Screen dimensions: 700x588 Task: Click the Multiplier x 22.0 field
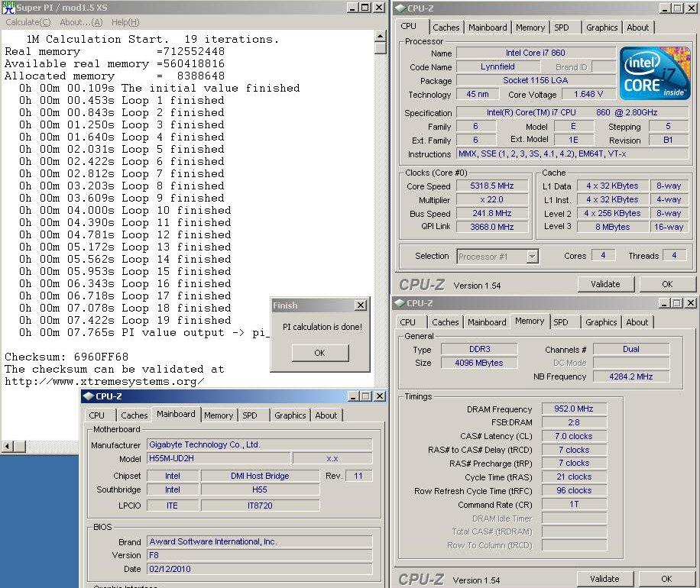pyautogui.click(x=491, y=199)
